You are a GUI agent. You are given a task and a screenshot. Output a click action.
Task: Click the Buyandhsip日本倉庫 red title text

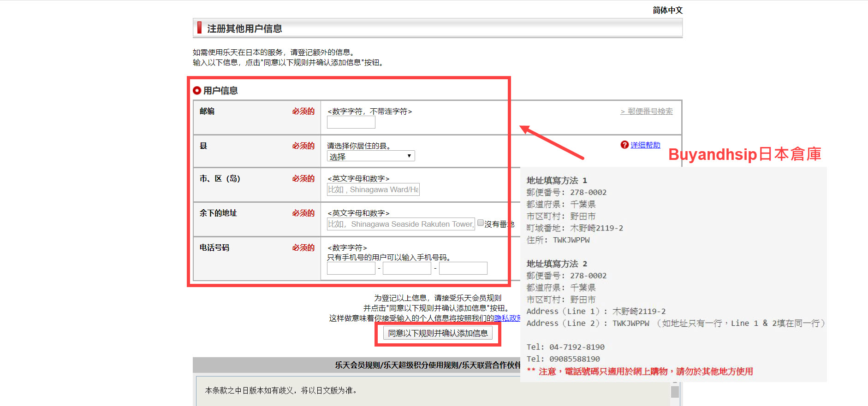744,154
